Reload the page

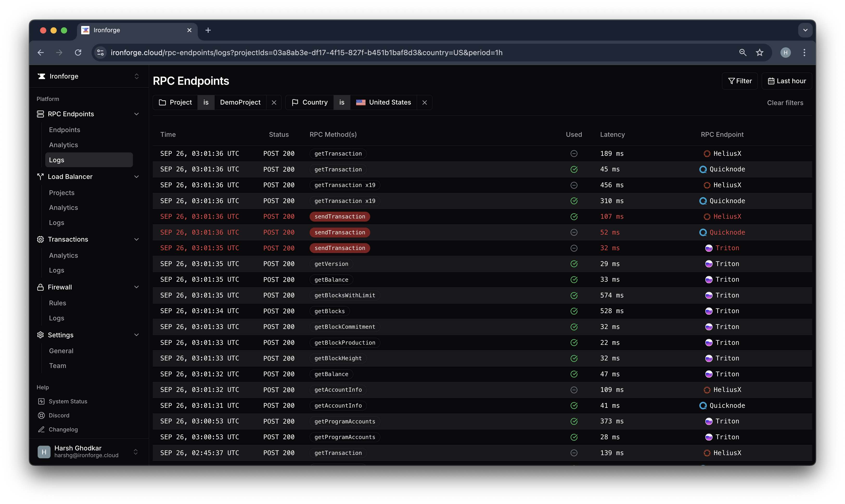(x=78, y=53)
